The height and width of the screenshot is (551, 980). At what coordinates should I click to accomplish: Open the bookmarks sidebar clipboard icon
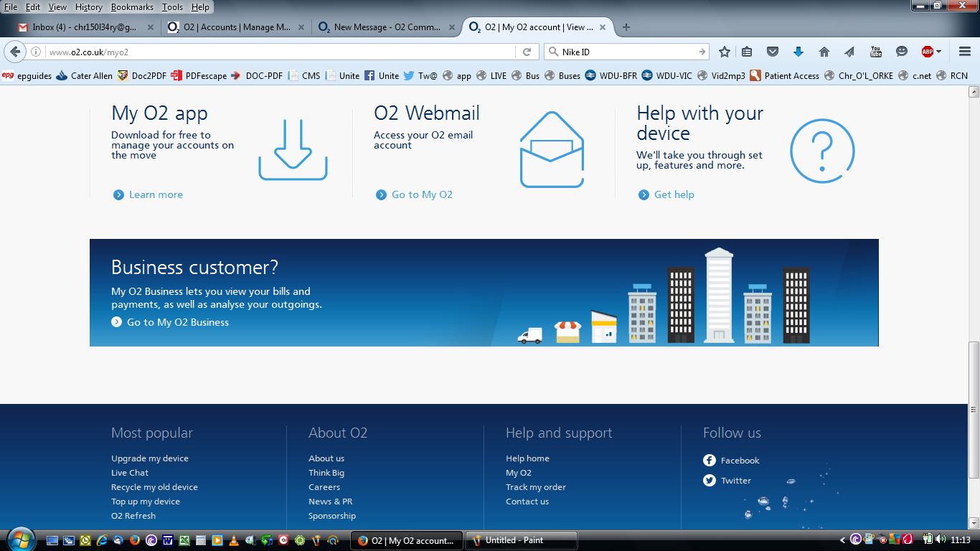(x=747, y=52)
